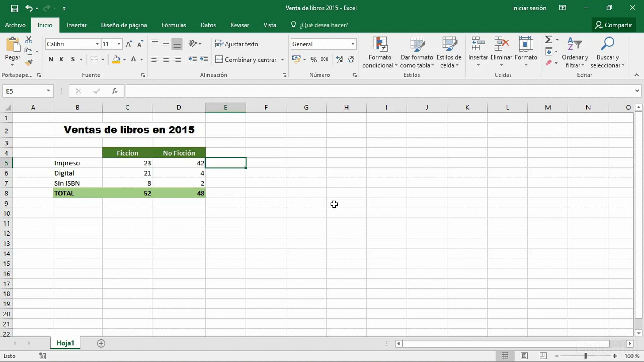
Task: Click the Cut scissors icon
Action: click(28, 40)
